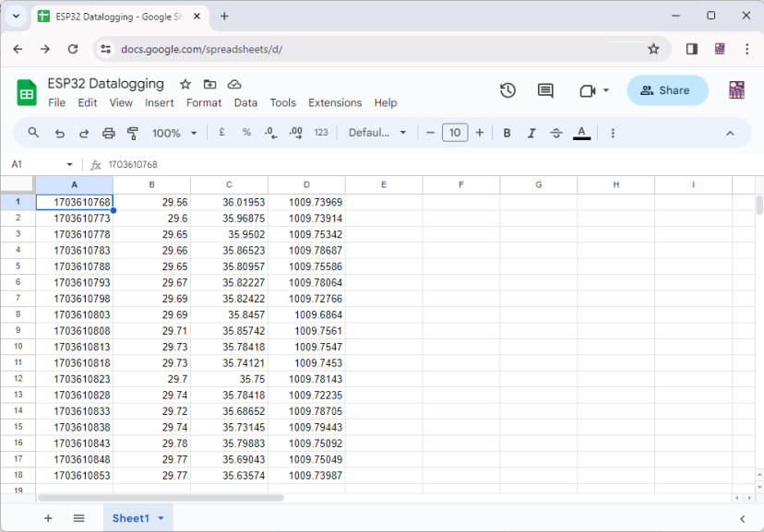The width and height of the screenshot is (764, 532).
Task: Expand the font family dropdown
Action: coord(377,133)
